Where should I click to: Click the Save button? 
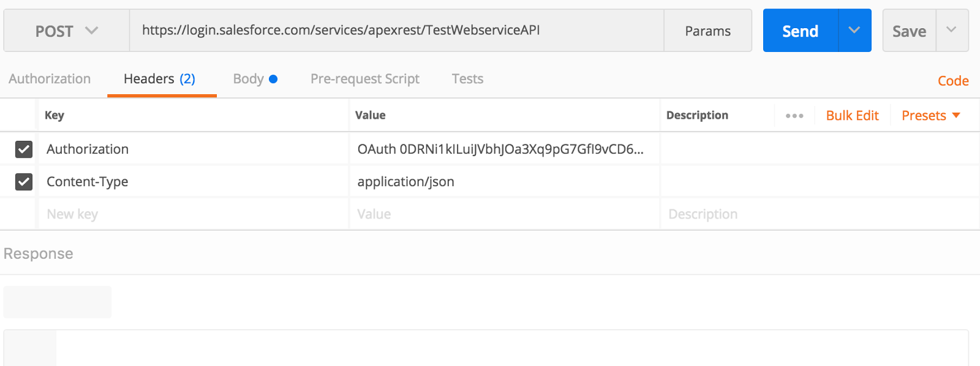pyautogui.click(x=909, y=31)
